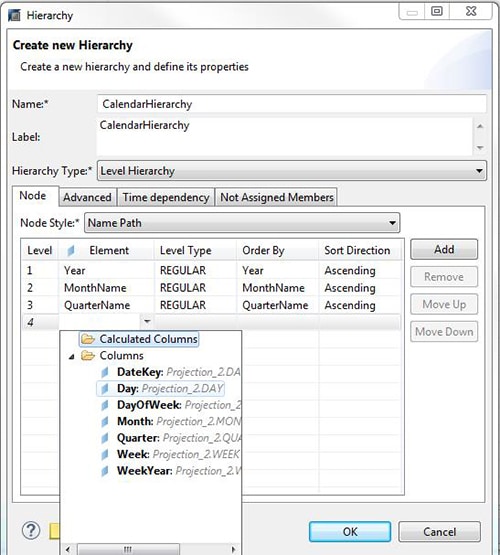Click the Move Up button

click(444, 304)
